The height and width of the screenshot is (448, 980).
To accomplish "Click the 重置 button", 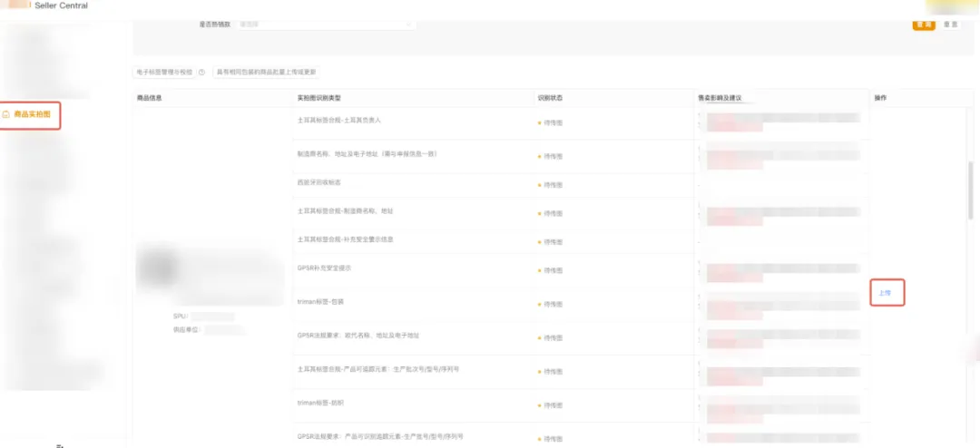I will [950, 24].
